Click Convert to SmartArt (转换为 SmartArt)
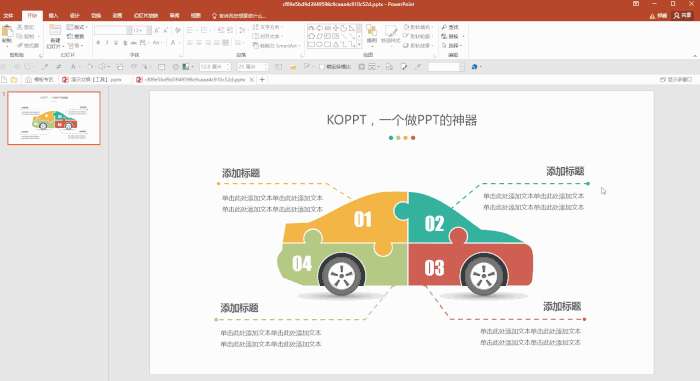 [x=276, y=46]
